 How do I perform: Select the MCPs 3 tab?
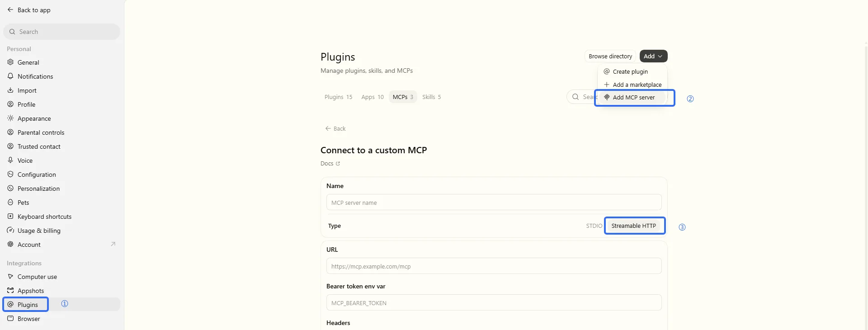403,97
